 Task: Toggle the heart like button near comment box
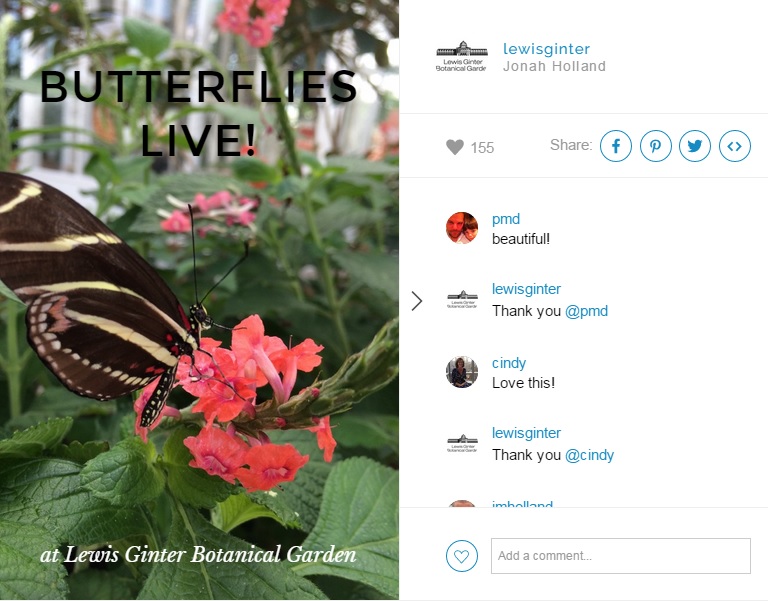[x=462, y=556]
